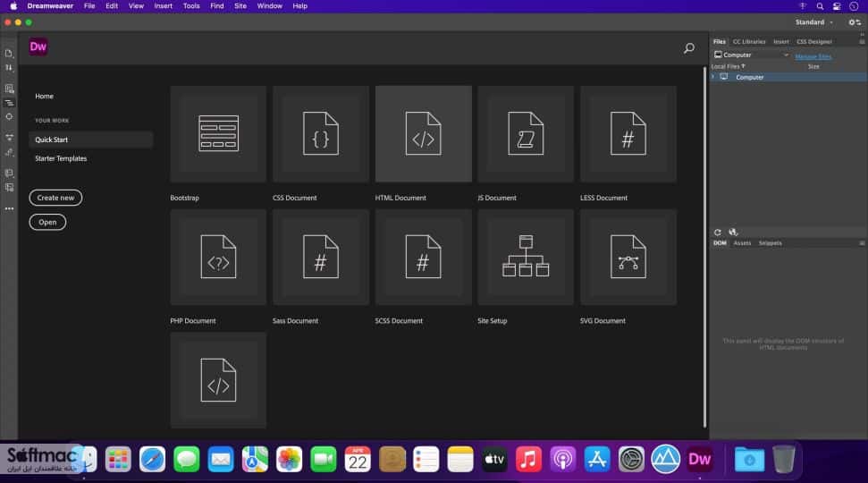This screenshot has width=868, height=483.
Task: Open Dreamweaver icon in the dock
Action: click(x=700, y=459)
